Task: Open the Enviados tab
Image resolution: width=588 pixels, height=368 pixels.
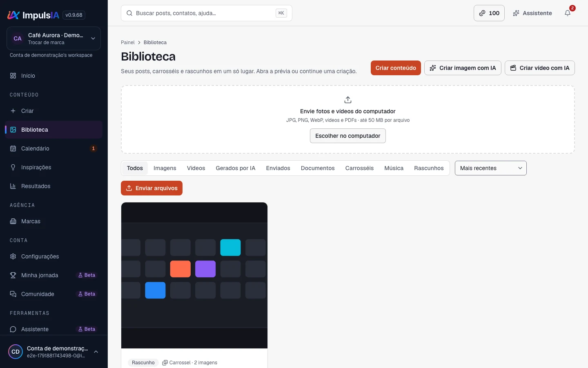Action: coord(278,168)
